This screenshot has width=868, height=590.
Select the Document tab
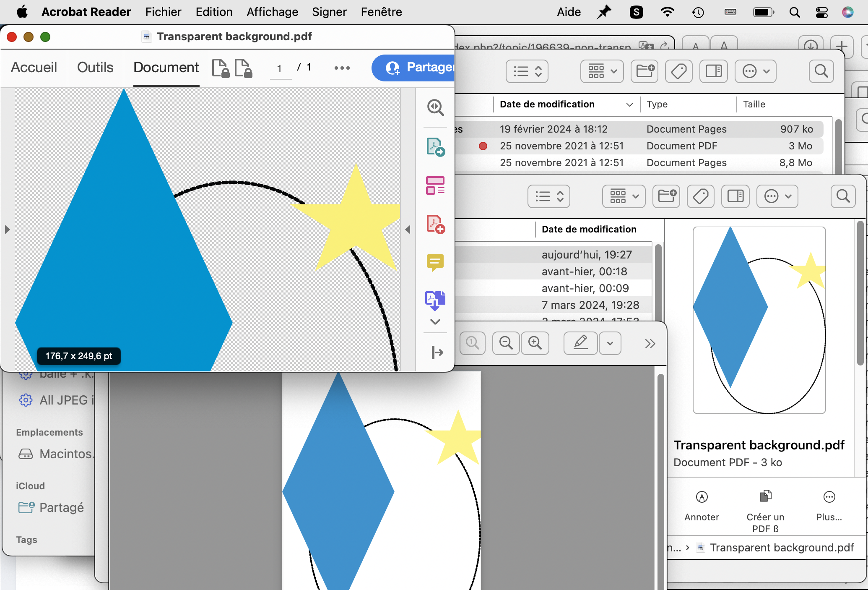pyautogui.click(x=166, y=68)
